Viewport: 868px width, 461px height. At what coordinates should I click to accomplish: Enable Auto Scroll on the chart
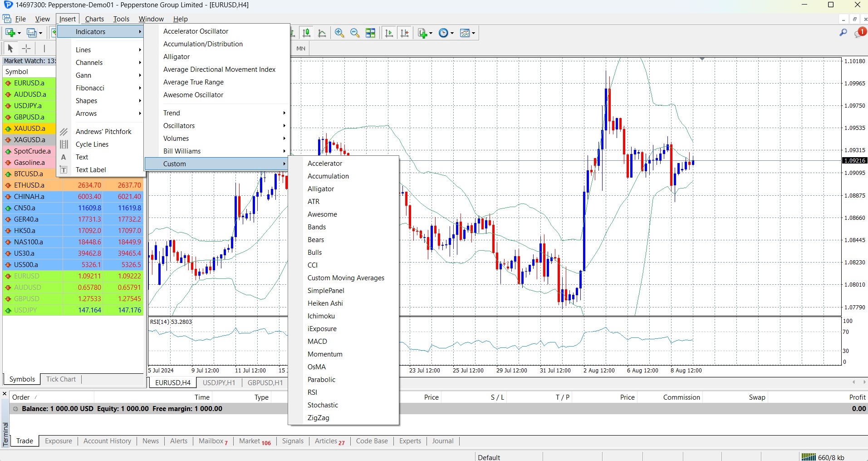point(388,33)
